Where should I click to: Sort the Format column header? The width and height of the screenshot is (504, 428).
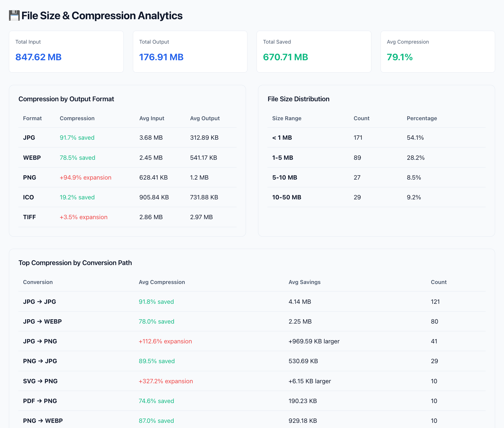tap(32, 118)
